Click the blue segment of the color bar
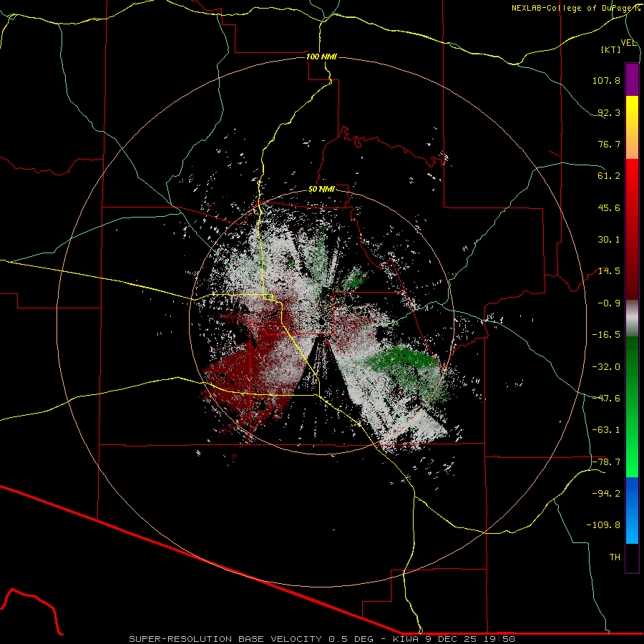This screenshot has width=644, height=644. point(632,510)
